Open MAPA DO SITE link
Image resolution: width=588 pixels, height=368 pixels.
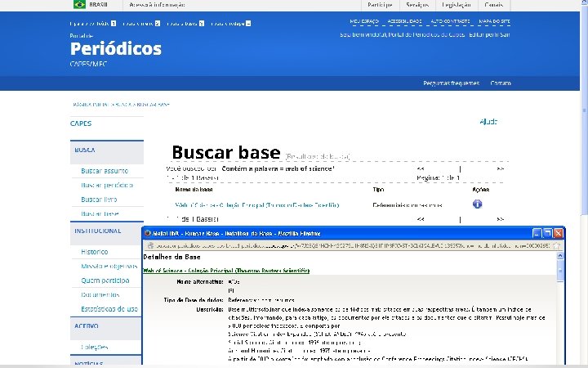495,21
